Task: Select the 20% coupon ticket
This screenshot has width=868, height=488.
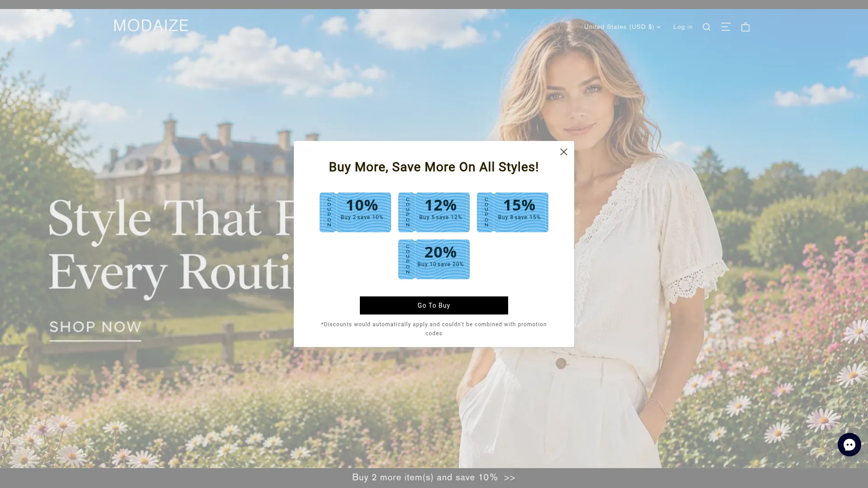Action: (x=434, y=259)
